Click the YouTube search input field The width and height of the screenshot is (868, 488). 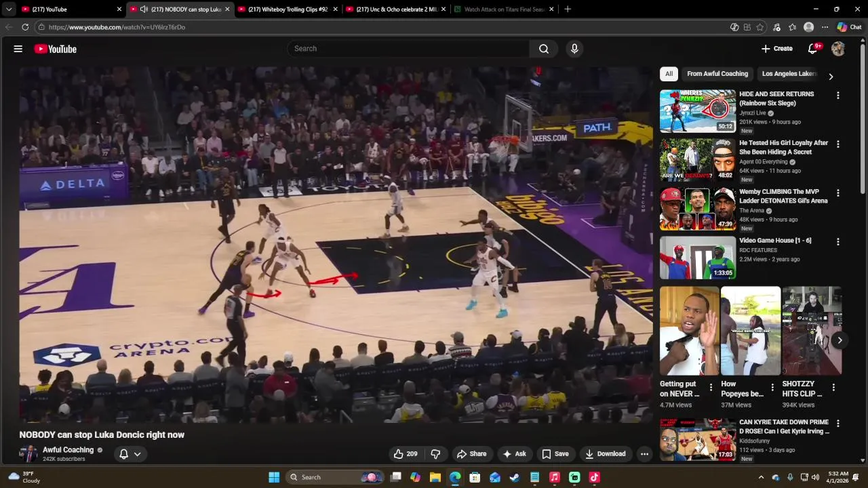pos(408,49)
